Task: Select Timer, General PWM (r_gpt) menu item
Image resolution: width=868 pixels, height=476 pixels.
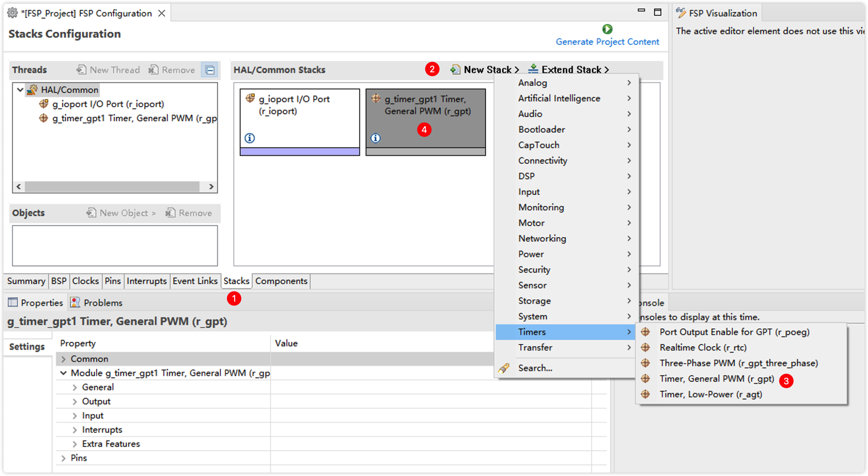Action: (741, 379)
